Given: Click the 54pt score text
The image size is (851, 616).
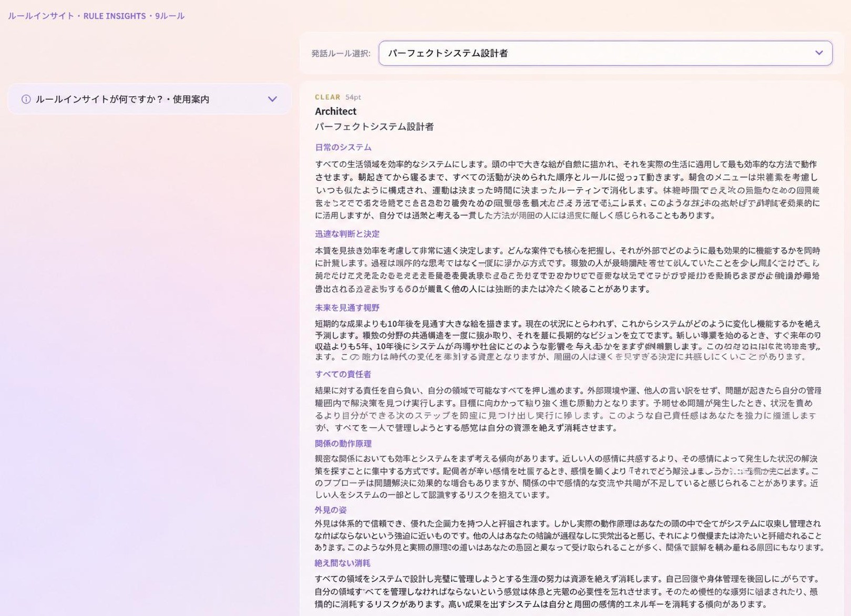Looking at the screenshot, I should pos(353,97).
